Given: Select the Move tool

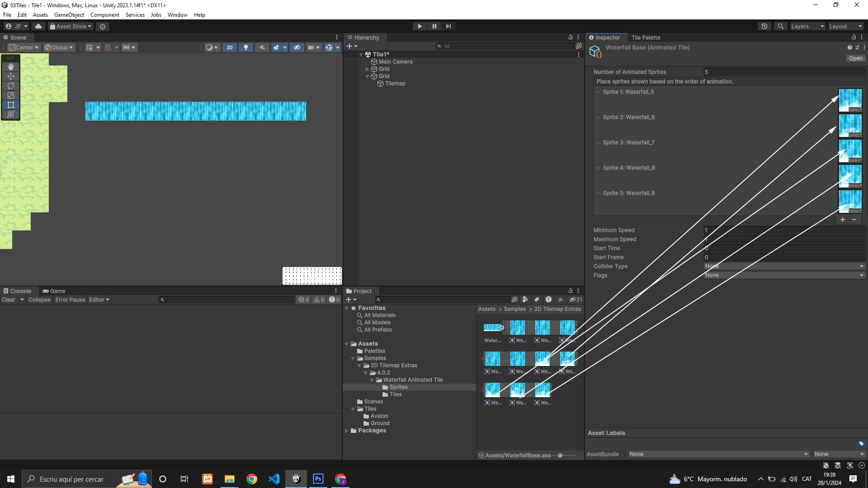Looking at the screenshot, I should tap(11, 76).
